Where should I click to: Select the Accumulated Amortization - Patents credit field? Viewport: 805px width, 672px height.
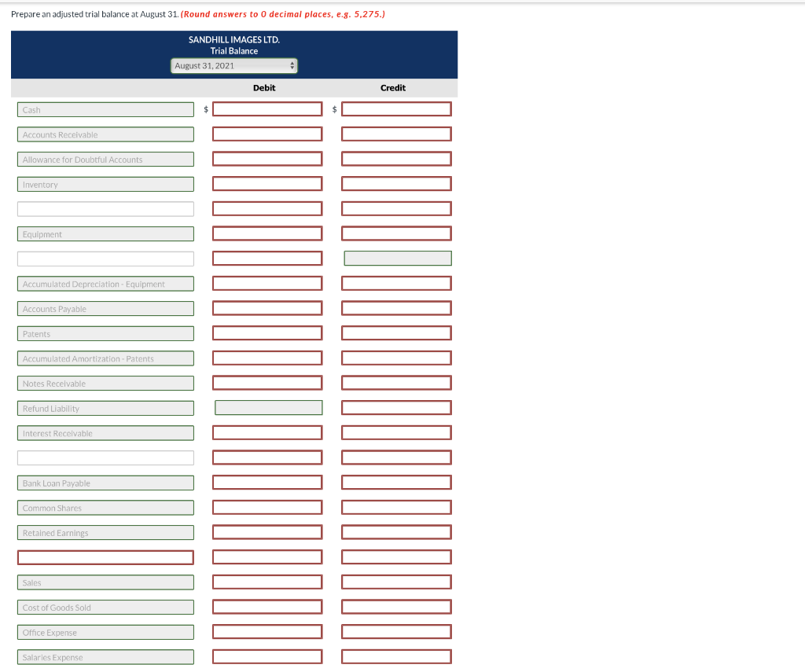[x=396, y=358]
